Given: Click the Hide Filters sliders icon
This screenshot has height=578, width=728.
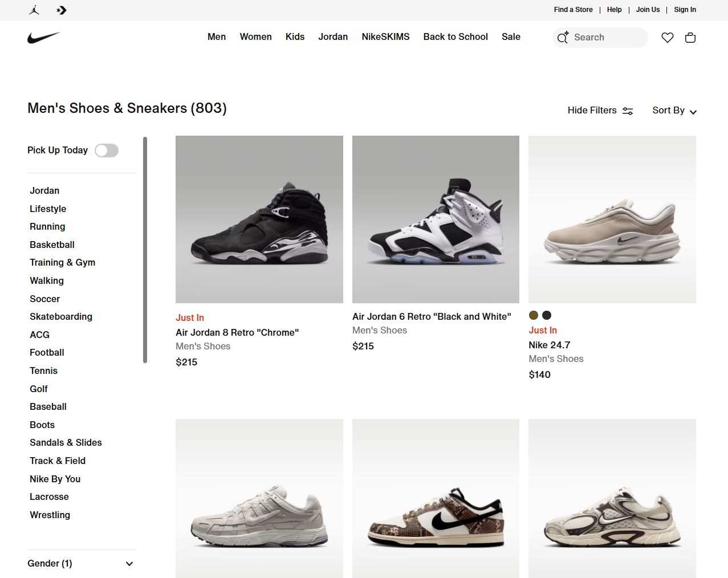Looking at the screenshot, I should coord(628,111).
